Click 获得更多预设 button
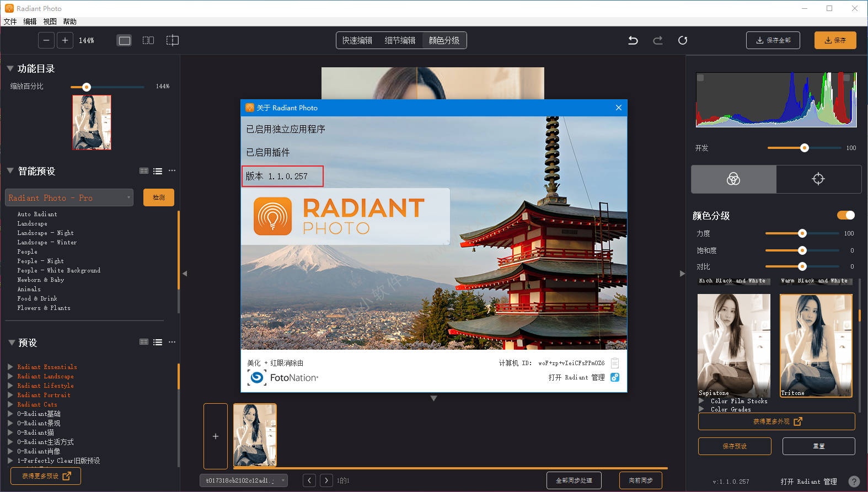Image resolution: width=868 pixels, height=492 pixels. coord(46,476)
